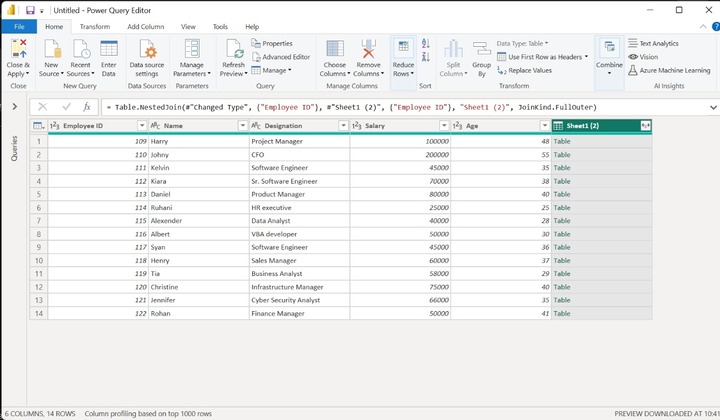Screen dimensions: 720x420
Task: Open Data source settings
Action: [147, 50]
